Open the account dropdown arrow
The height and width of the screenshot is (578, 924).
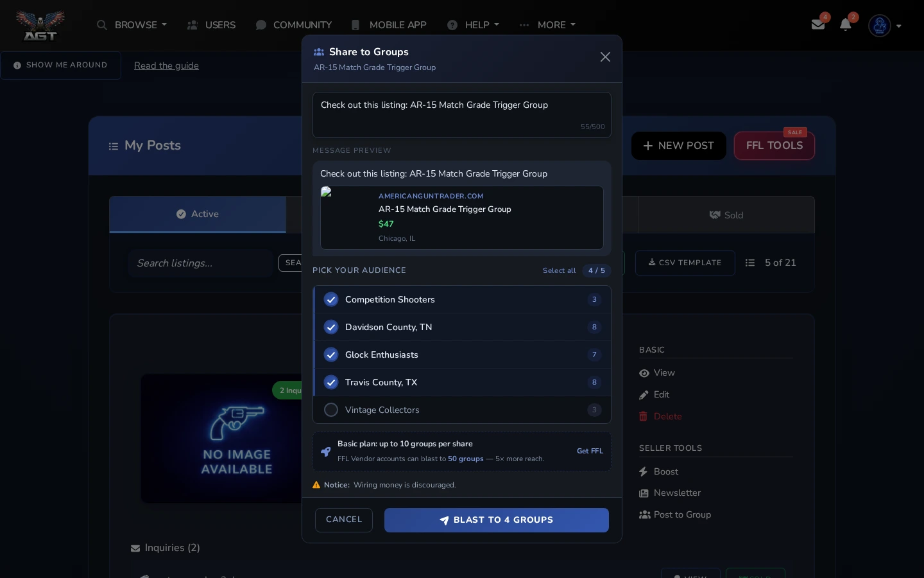899,26
